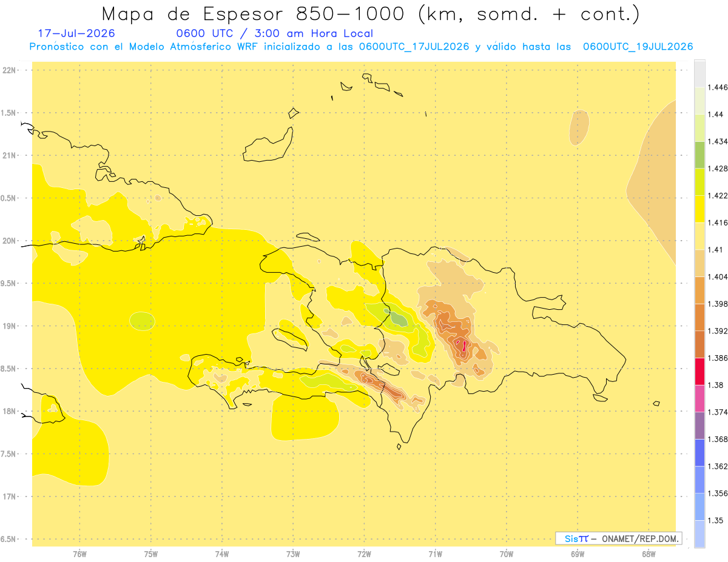Click the 68W longitude axis label
Screen dimensions: 728x562
point(649,554)
